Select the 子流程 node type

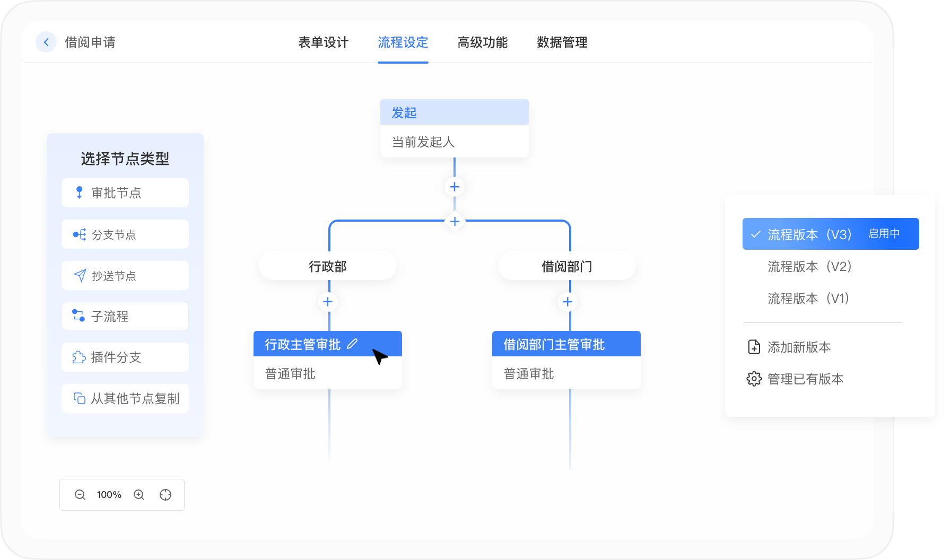click(125, 316)
